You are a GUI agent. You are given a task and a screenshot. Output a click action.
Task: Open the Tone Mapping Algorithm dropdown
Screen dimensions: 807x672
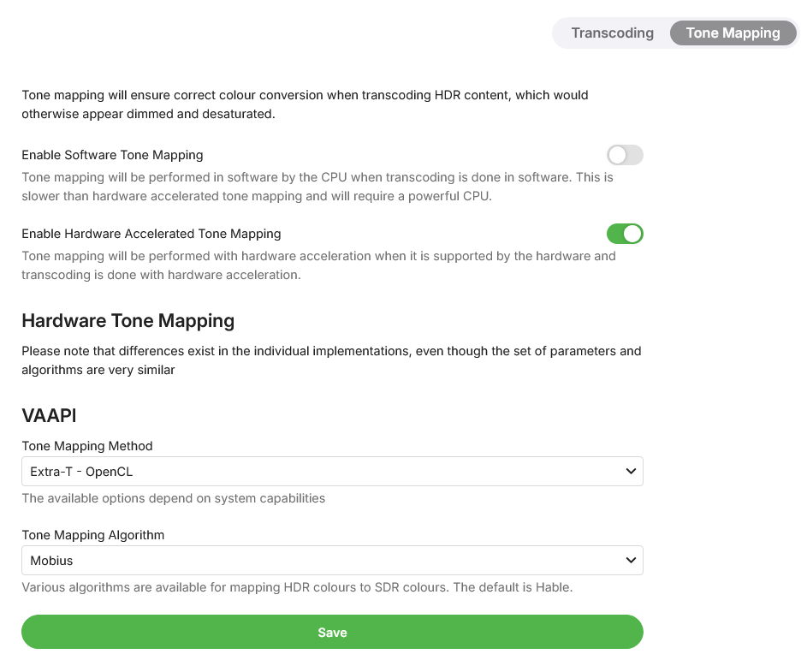coord(331,561)
